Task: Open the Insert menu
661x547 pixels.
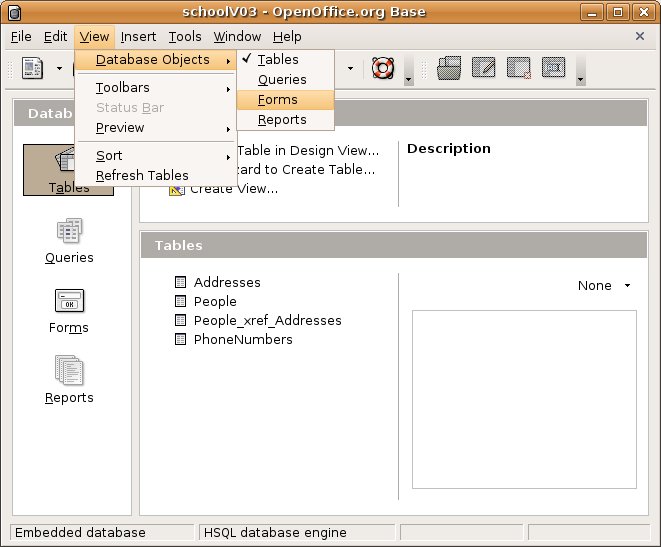Action: [x=138, y=37]
